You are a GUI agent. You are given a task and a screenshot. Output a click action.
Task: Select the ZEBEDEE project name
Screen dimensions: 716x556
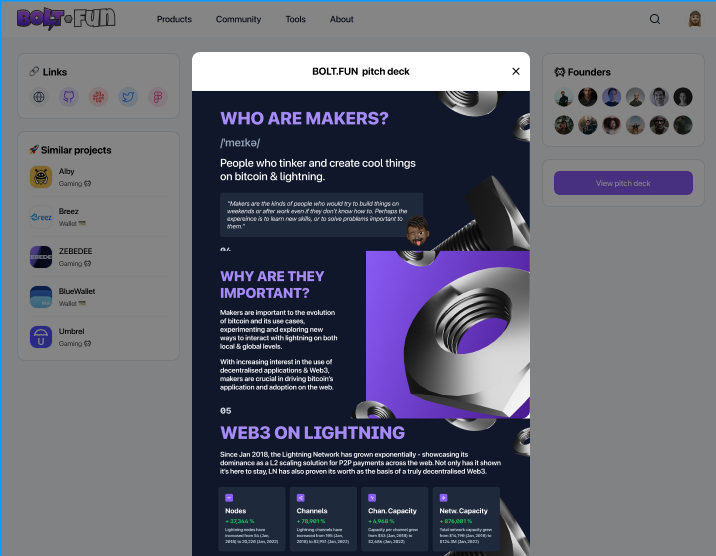pos(75,251)
